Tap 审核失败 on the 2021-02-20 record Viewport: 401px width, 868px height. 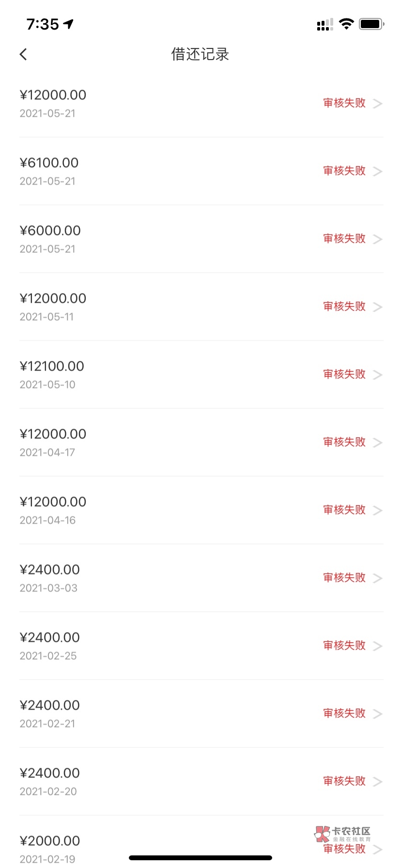(x=344, y=781)
